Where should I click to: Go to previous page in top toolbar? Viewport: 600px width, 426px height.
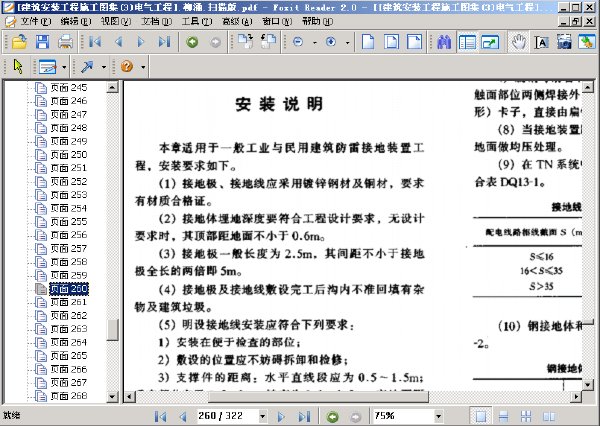pyautogui.click(x=119, y=42)
